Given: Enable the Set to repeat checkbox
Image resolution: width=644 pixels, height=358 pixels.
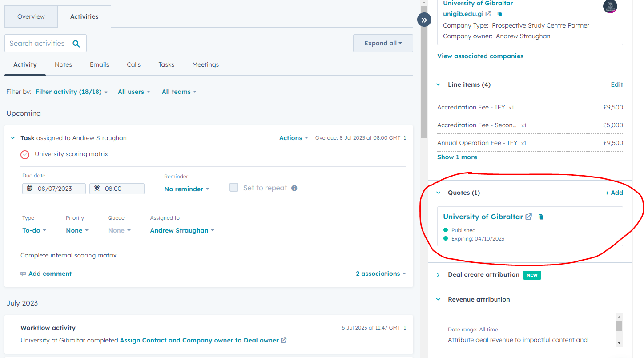Looking at the screenshot, I should [x=234, y=187].
